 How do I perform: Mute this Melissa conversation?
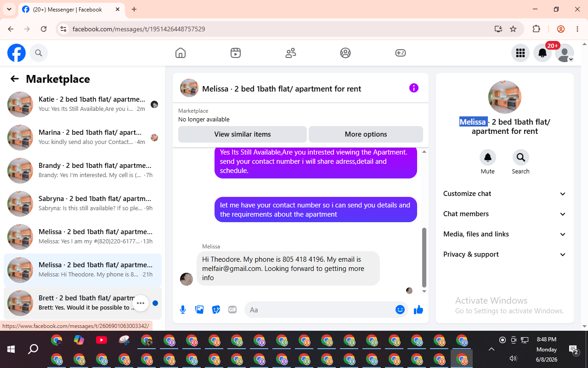tap(488, 158)
